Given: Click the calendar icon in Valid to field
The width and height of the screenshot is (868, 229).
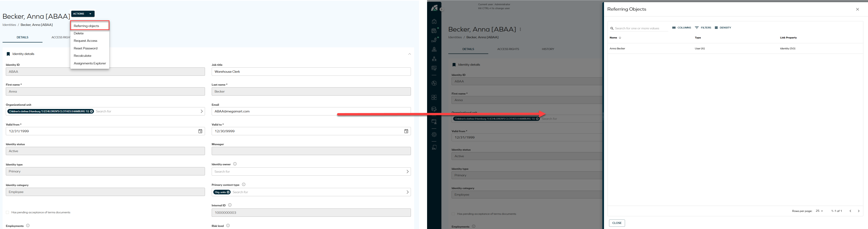Looking at the screenshot, I should tap(406, 131).
